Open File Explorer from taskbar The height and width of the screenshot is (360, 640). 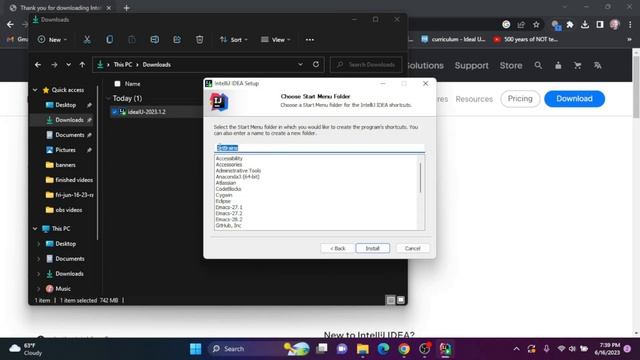[x=362, y=349]
